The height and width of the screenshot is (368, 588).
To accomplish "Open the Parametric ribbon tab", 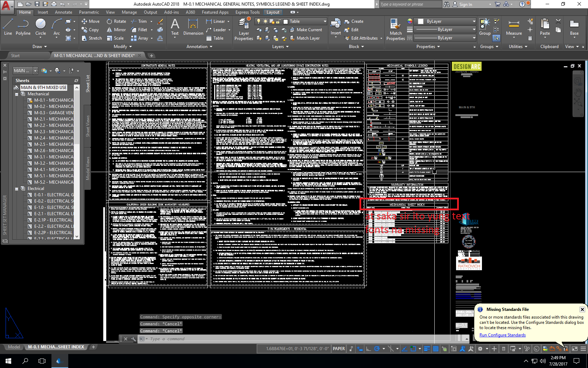I will 89,12.
